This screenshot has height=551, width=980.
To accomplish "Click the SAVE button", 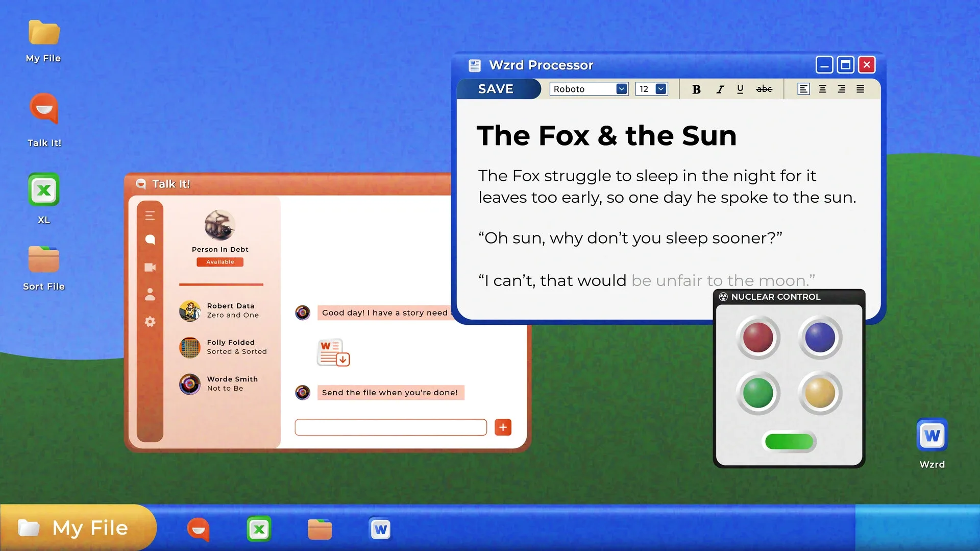I will [496, 89].
